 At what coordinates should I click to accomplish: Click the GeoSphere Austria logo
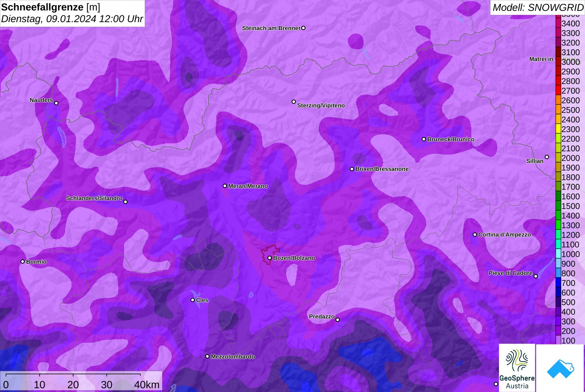tap(517, 368)
